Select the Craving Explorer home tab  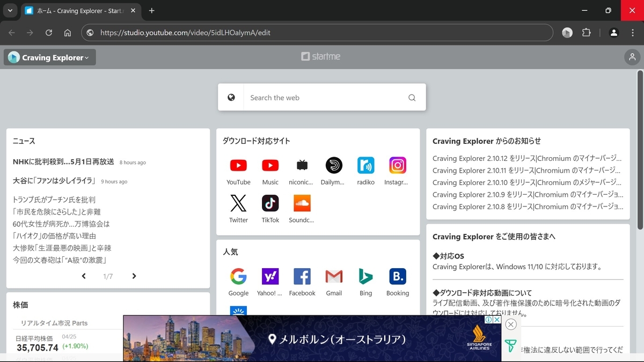click(x=80, y=11)
